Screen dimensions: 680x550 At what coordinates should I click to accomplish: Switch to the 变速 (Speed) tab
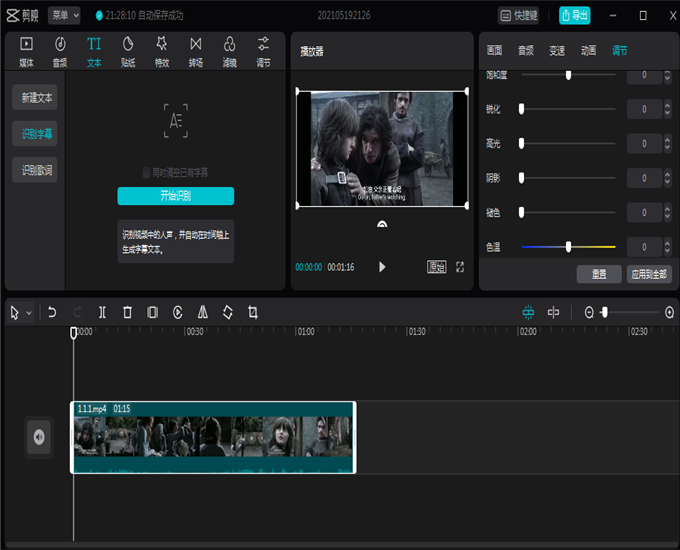557,50
